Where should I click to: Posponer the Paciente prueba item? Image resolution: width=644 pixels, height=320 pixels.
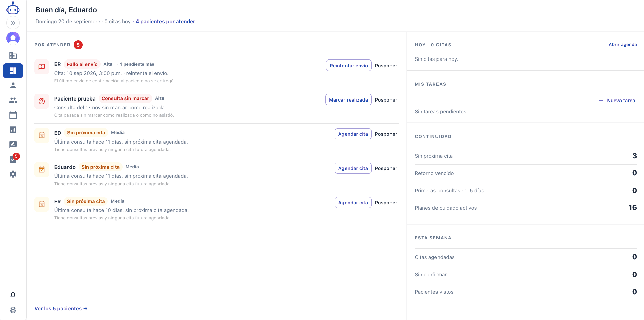point(386,100)
